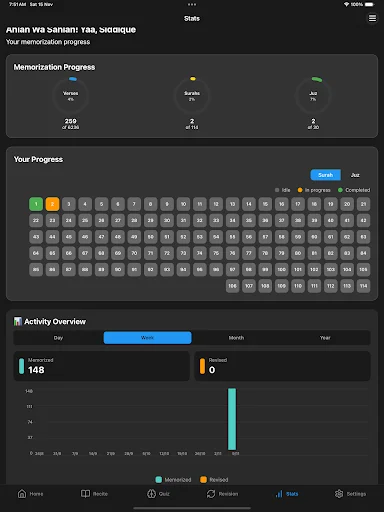
Task: Select surah tile 112
Action: pos(331,286)
